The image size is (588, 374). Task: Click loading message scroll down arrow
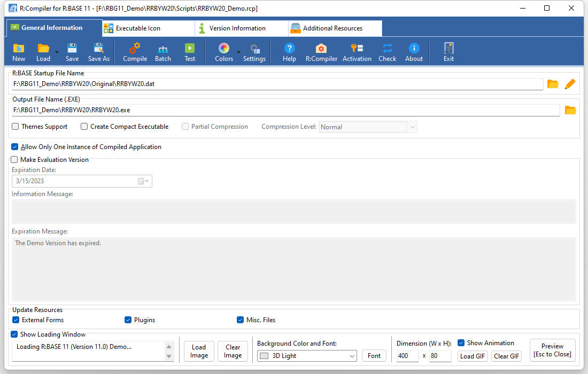pos(169,356)
